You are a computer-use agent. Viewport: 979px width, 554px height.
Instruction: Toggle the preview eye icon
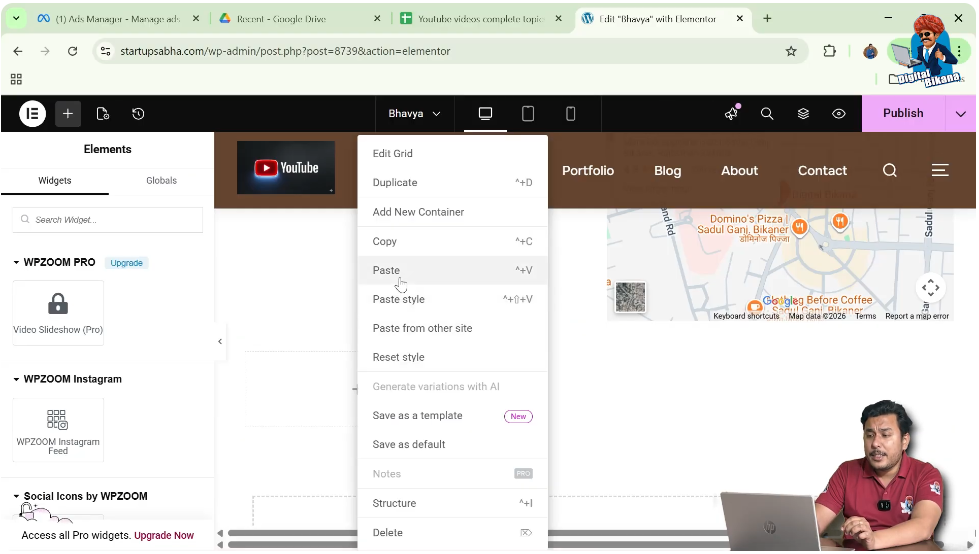pos(839,114)
